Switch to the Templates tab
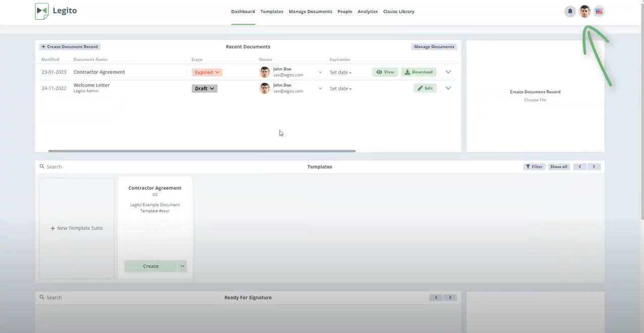Viewport: 644px width, 333px height. [272, 12]
